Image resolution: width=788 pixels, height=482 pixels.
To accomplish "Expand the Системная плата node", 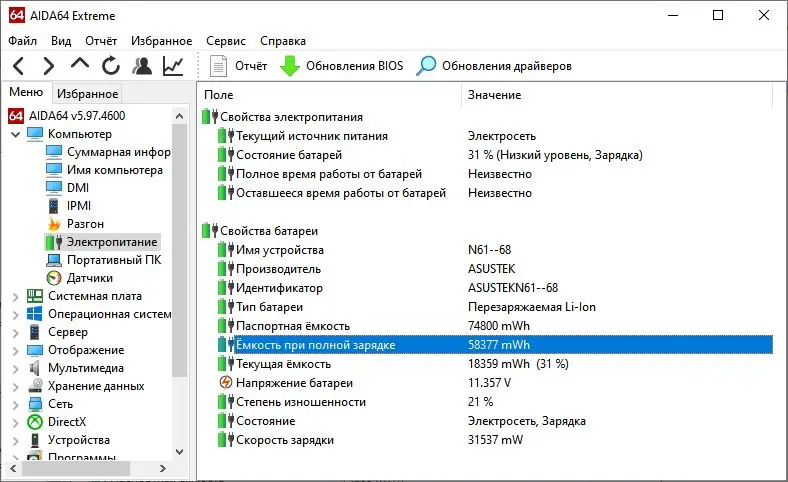I will [16, 297].
